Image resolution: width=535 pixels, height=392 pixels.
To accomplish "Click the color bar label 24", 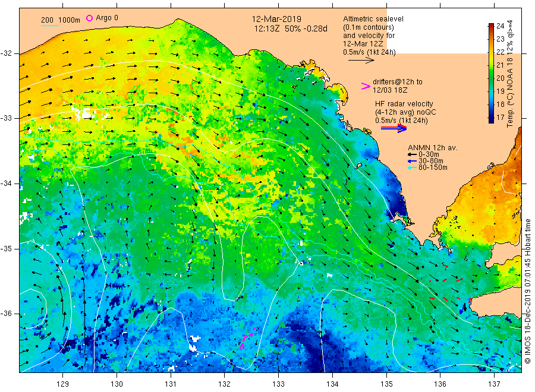I will [500, 26].
